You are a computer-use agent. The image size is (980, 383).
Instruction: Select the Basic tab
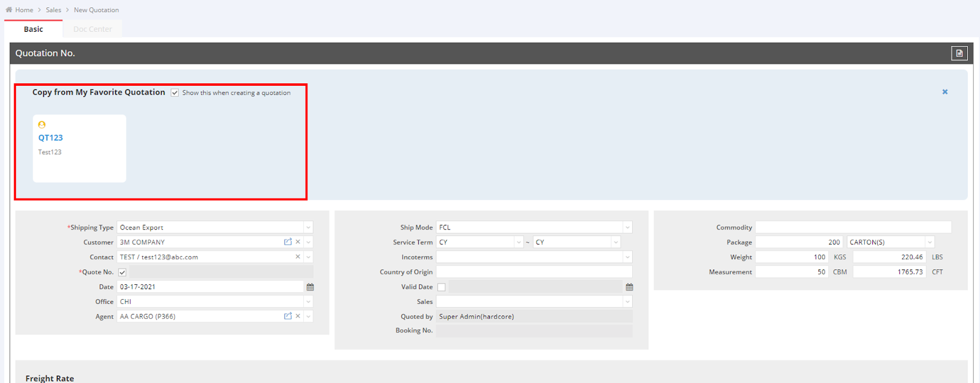click(x=33, y=29)
